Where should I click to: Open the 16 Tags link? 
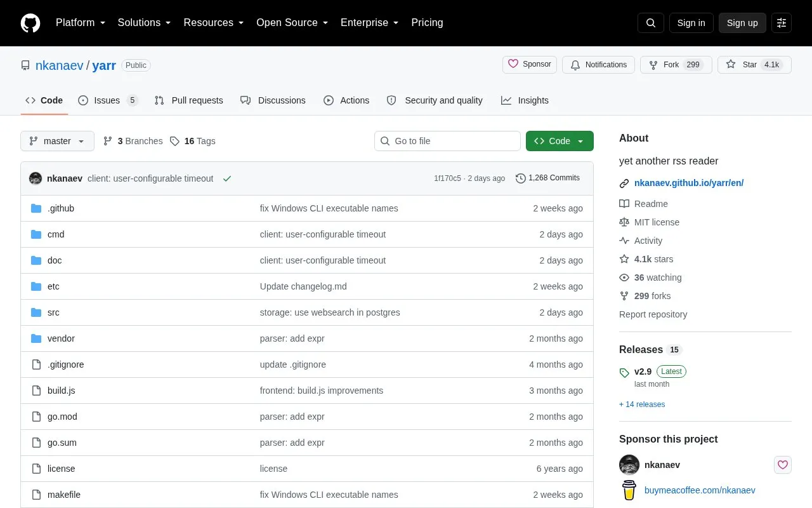point(193,141)
